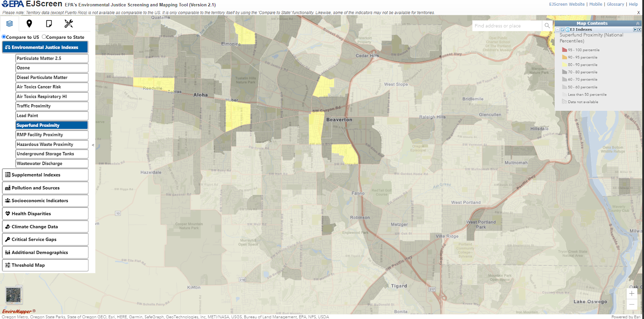Click the 90 - 95 percentile orange swatch

pos(564,57)
